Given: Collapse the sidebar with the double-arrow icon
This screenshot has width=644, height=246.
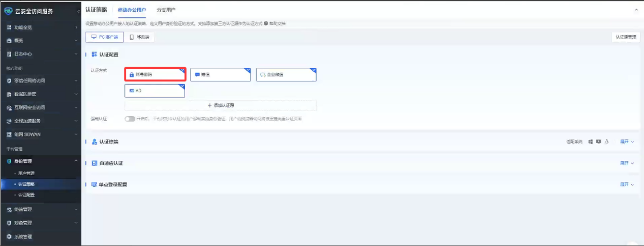Looking at the screenshot, I should point(78,11).
